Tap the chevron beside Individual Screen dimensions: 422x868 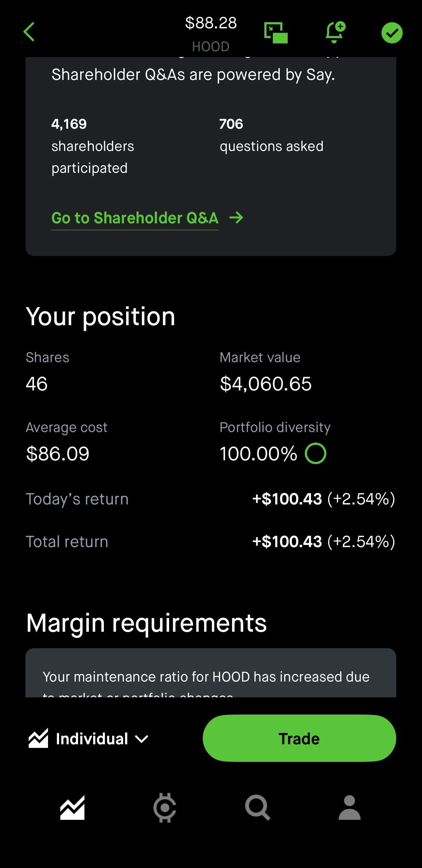(x=142, y=739)
